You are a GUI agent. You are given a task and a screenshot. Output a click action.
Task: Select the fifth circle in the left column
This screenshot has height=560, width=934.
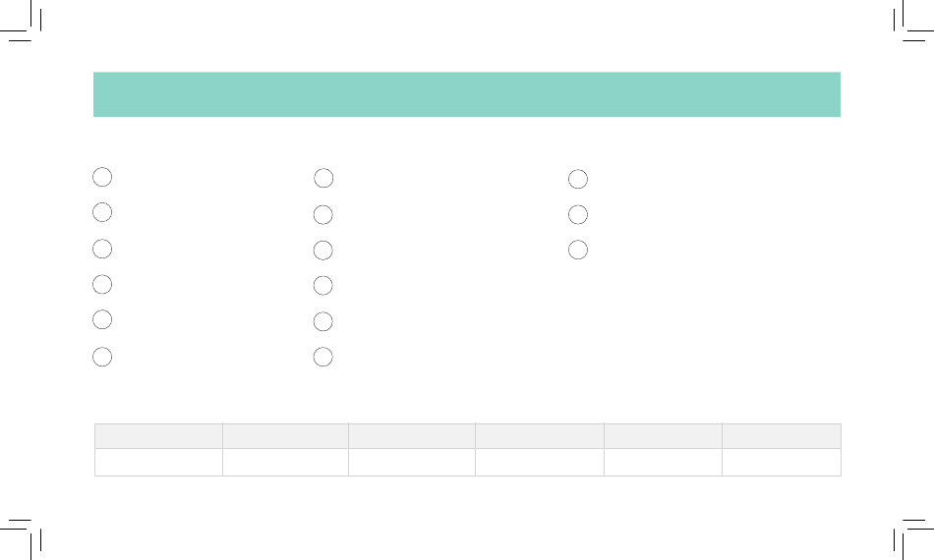[102, 319]
